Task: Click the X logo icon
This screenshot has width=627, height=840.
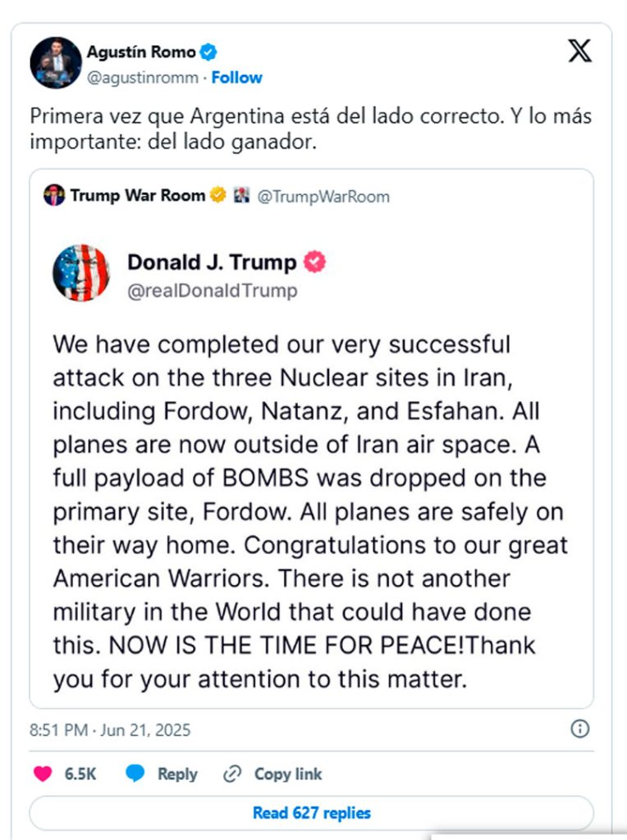Action: pyautogui.click(x=580, y=51)
